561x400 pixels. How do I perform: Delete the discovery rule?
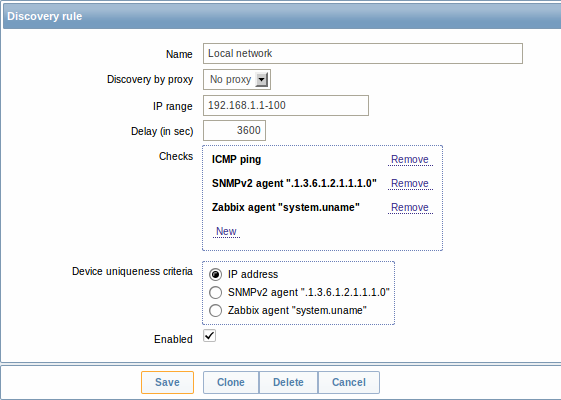tap(288, 382)
